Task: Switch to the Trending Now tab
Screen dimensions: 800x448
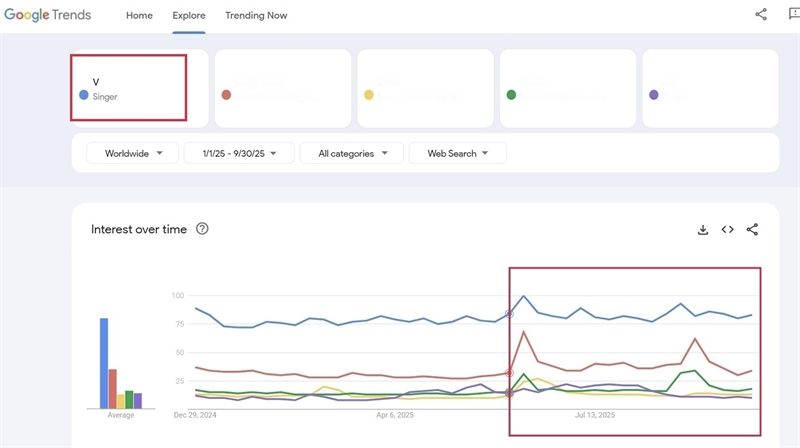Action: pyautogui.click(x=256, y=16)
